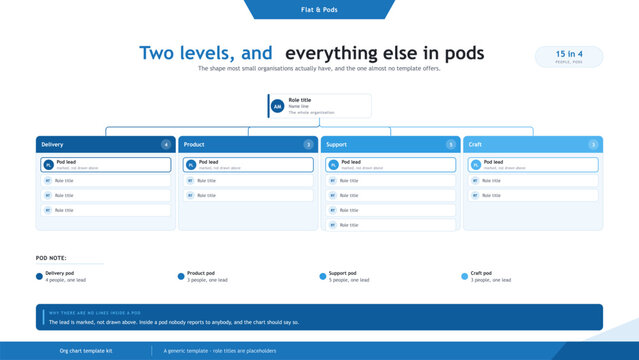
Task: Click the Support pod legend dot
Action: tap(323, 276)
